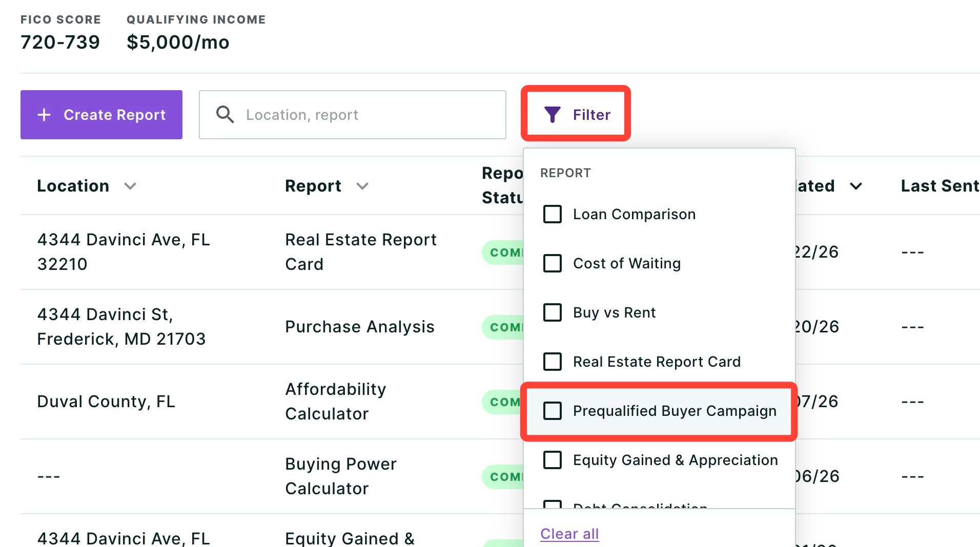Check the Loan Comparison box
Viewport: 980px width, 547px height.
point(553,214)
